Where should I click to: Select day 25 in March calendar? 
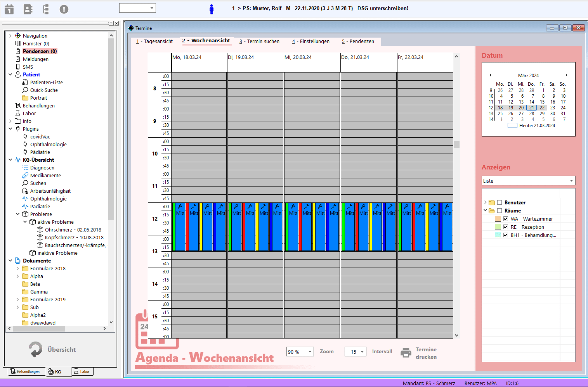point(500,114)
